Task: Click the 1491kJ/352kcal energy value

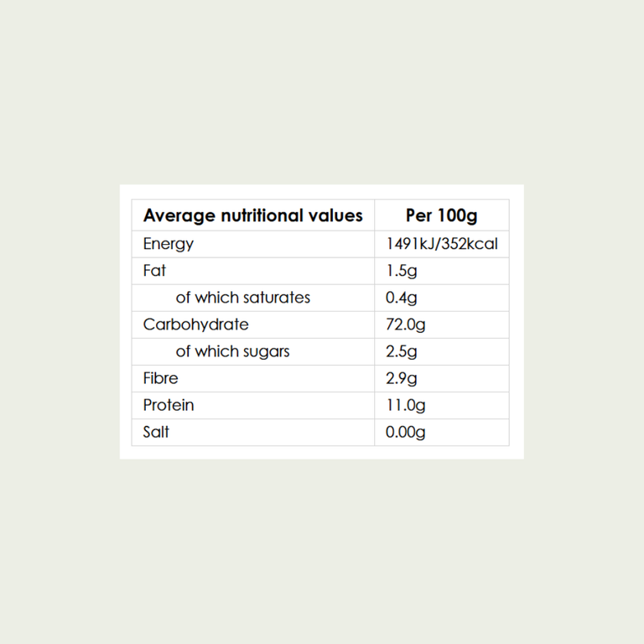Action: click(442, 244)
